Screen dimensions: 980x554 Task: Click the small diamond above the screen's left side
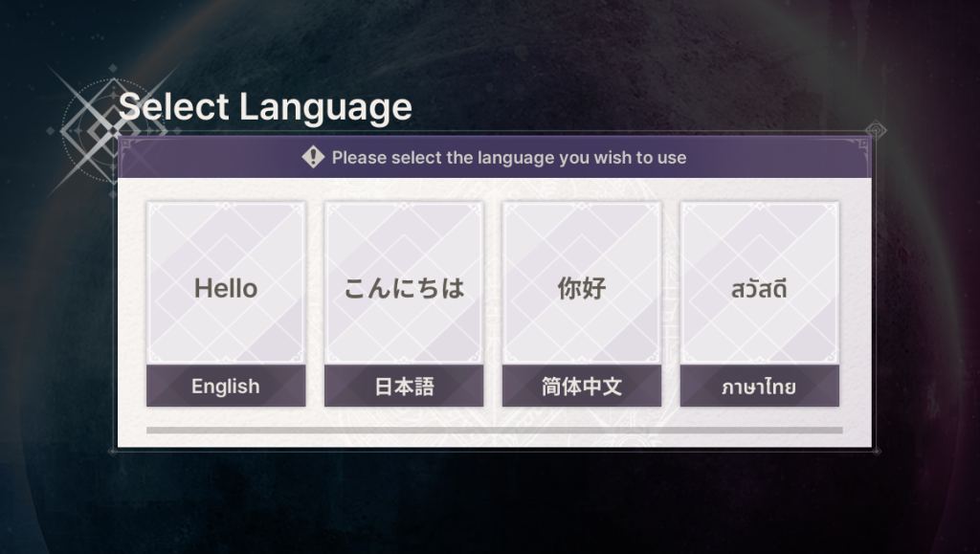click(x=113, y=67)
